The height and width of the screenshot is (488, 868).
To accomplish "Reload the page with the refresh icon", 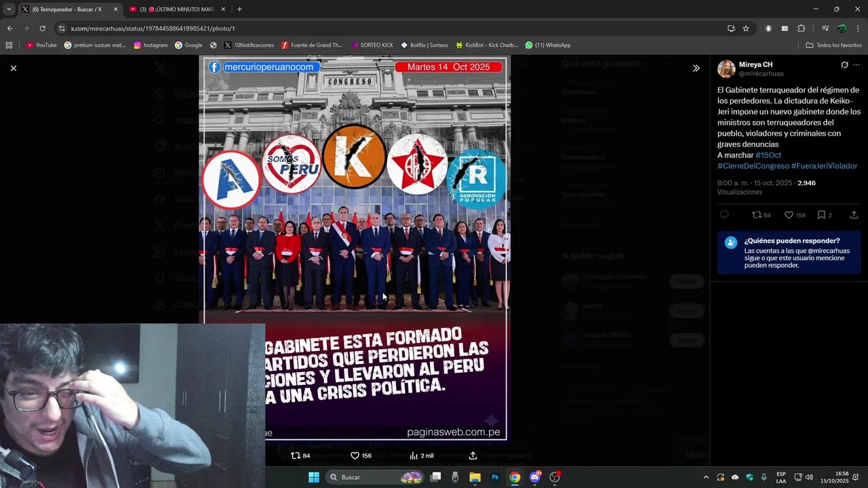I will 42,28.
